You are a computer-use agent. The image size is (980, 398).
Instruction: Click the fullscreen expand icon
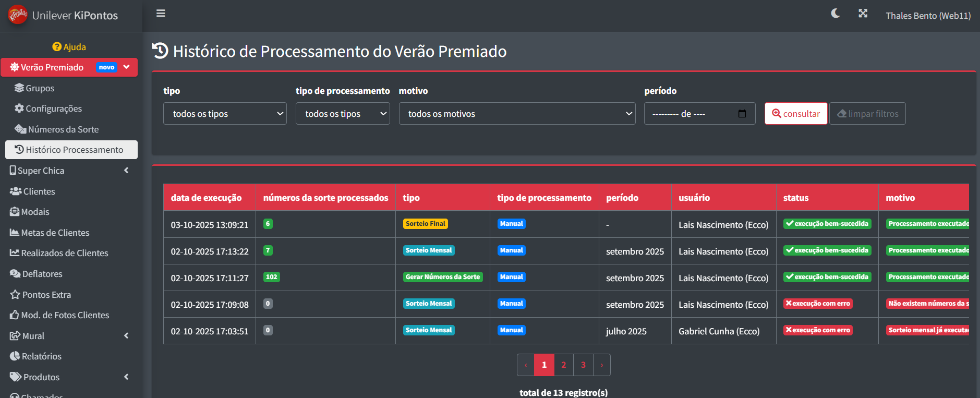tap(863, 14)
